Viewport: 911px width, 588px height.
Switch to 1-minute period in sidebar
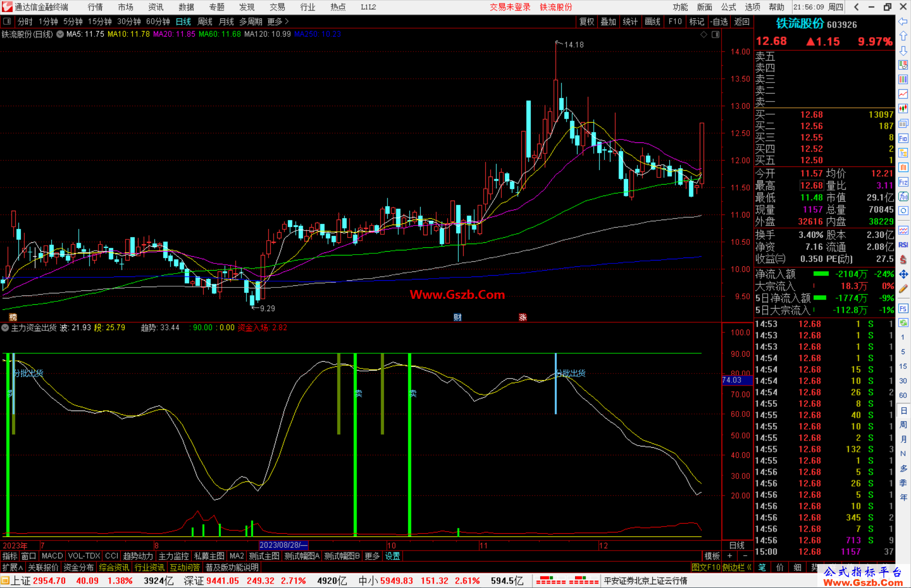[903, 337]
